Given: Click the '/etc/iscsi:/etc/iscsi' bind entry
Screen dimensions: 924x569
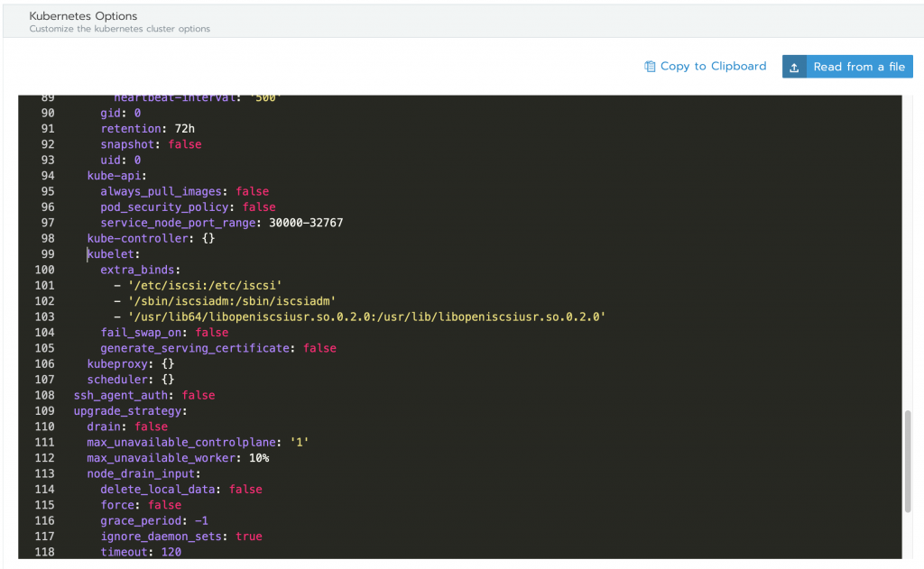Looking at the screenshot, I should click(205, 286).
